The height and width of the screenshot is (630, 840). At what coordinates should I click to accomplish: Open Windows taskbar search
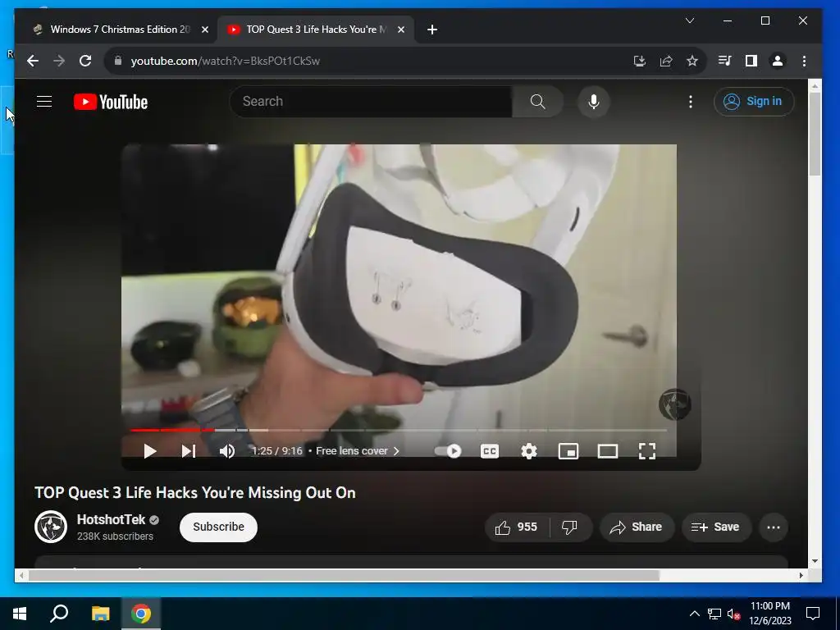click(x=59, y=614)
